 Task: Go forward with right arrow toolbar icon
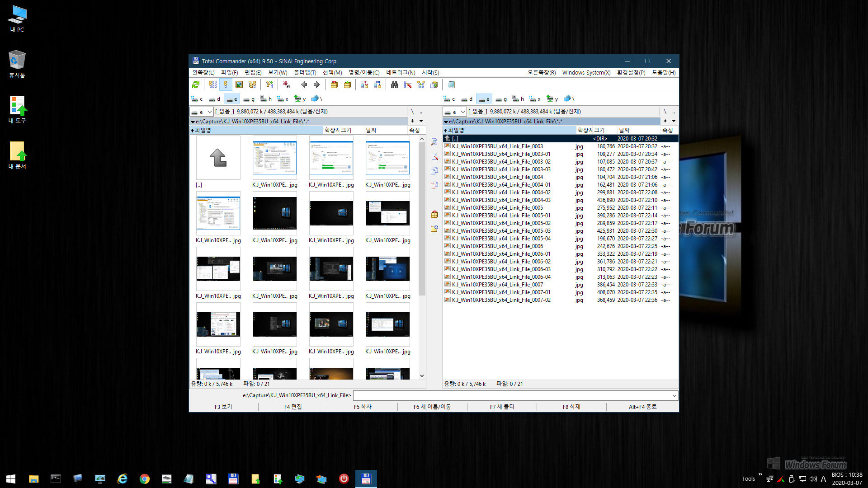click(316, 84)
